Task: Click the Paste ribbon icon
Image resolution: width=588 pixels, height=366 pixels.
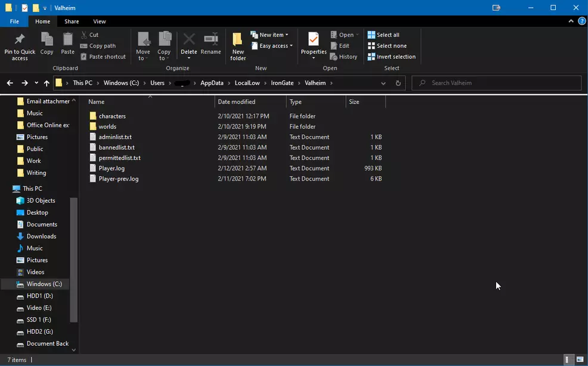Action: [67, 39]
